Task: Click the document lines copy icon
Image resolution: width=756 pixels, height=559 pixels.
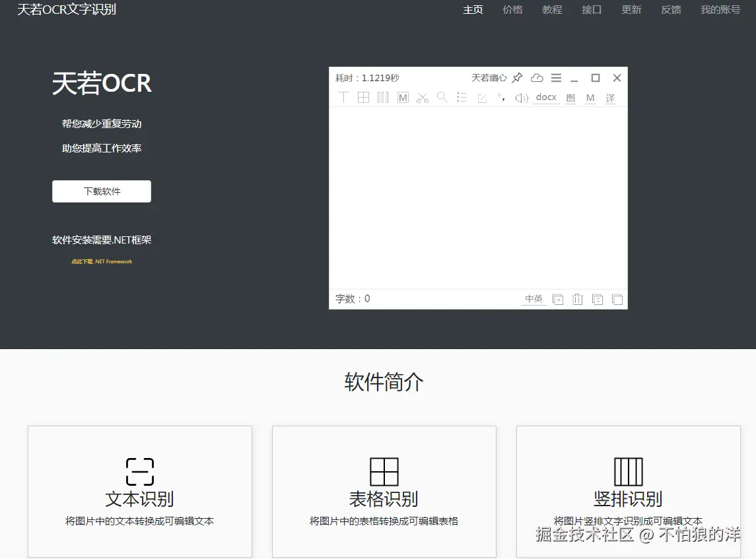Action: 598,299
